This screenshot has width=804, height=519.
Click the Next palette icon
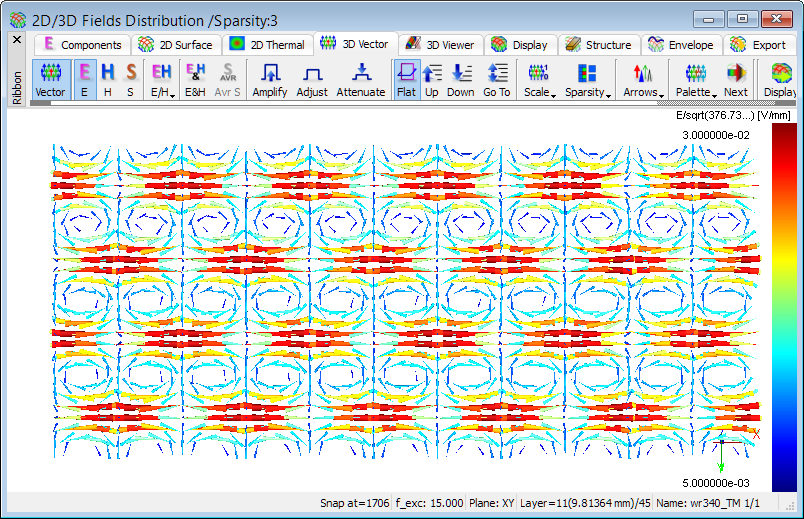point(736,79)
